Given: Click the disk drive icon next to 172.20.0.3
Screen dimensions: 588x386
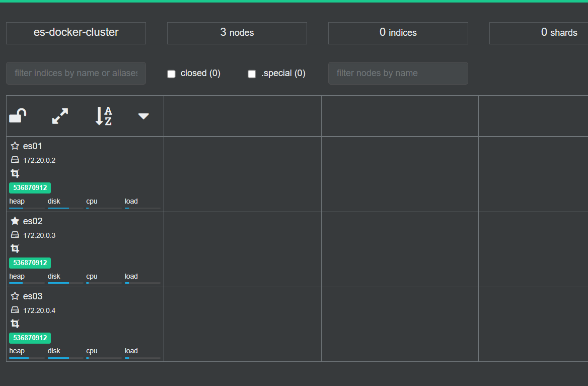Looking at the screenshot, I should pos(15,235).
